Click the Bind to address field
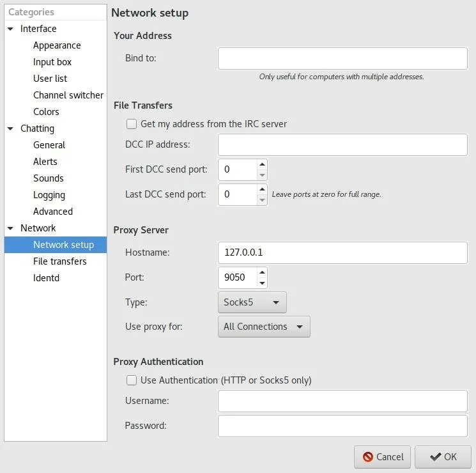 point(342,58)
